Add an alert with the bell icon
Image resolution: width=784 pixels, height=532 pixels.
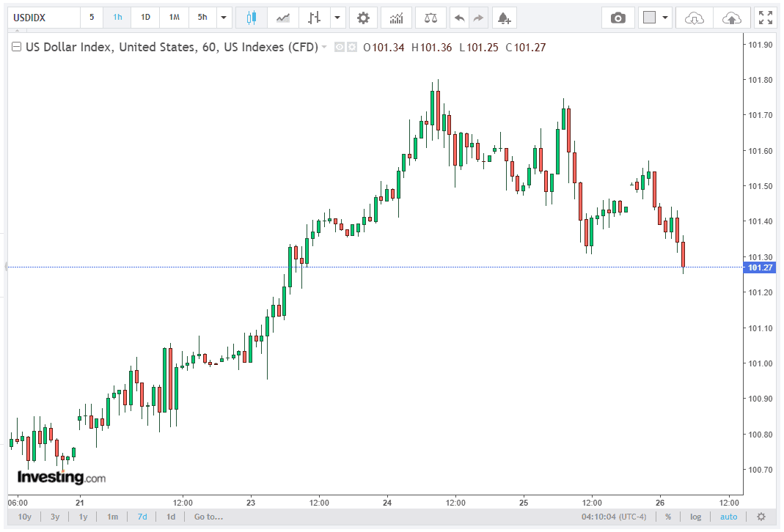(504, 18)
